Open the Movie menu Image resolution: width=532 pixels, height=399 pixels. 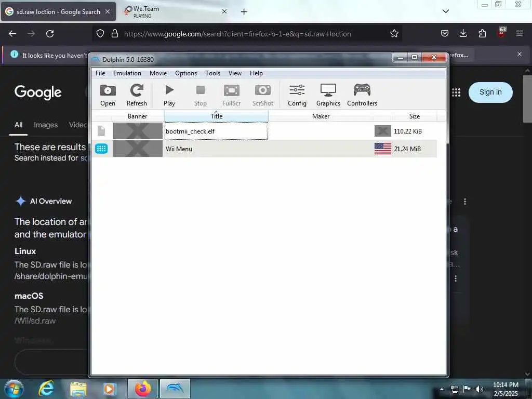pyautogui.click(x=158, y=73)
